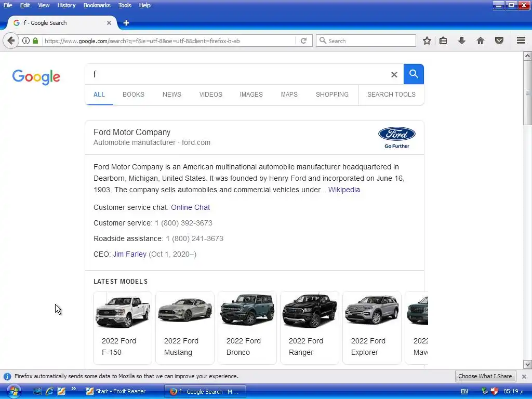Screen dimensions: 532x399
Task: Expand SEARCH TOOLS options
Action: (391, 95)
